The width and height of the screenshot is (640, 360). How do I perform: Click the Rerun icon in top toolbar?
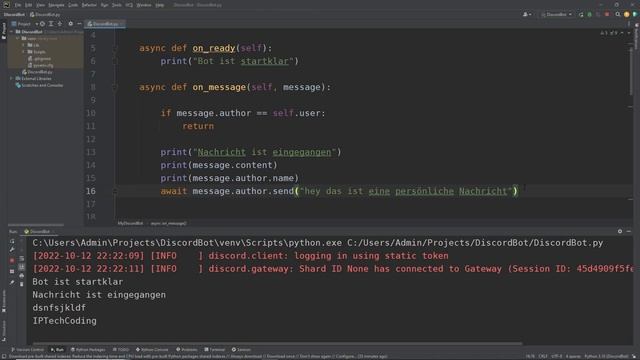click(x=581, y=15)
